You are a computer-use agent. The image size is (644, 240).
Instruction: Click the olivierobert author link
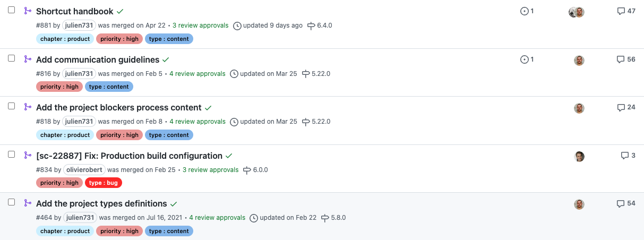coord(84,170)
